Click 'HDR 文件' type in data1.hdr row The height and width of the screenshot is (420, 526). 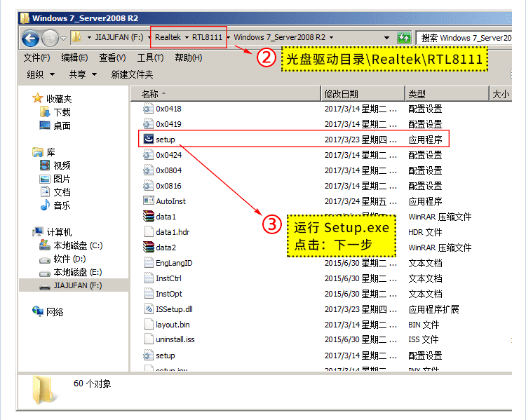tap(425, 232)
